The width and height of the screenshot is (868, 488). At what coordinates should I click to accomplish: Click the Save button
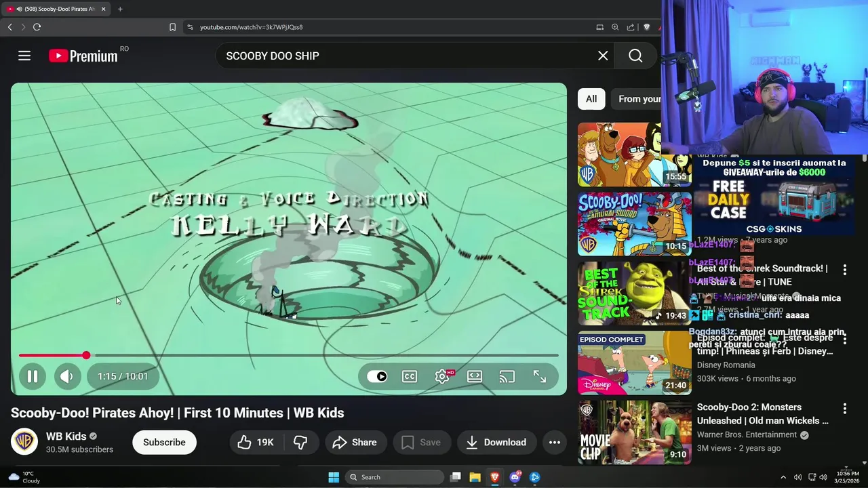pyautogui.click(x=422, y=442)
